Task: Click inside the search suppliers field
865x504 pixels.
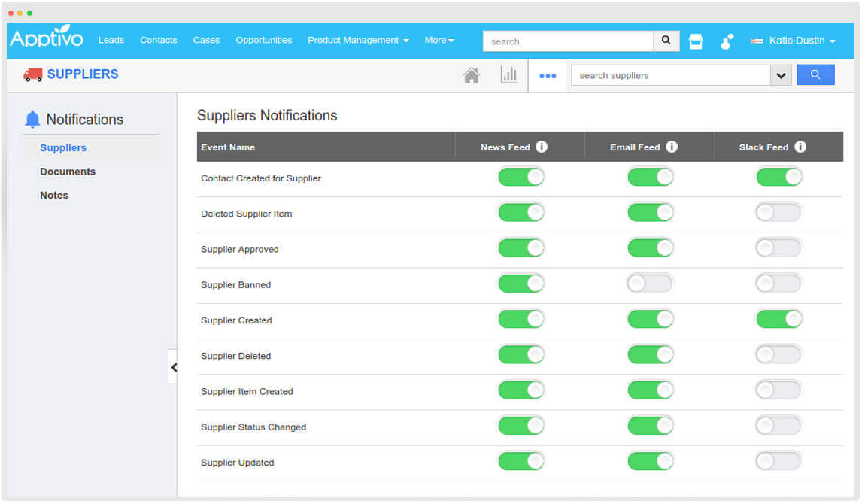Action: (669, 75)
